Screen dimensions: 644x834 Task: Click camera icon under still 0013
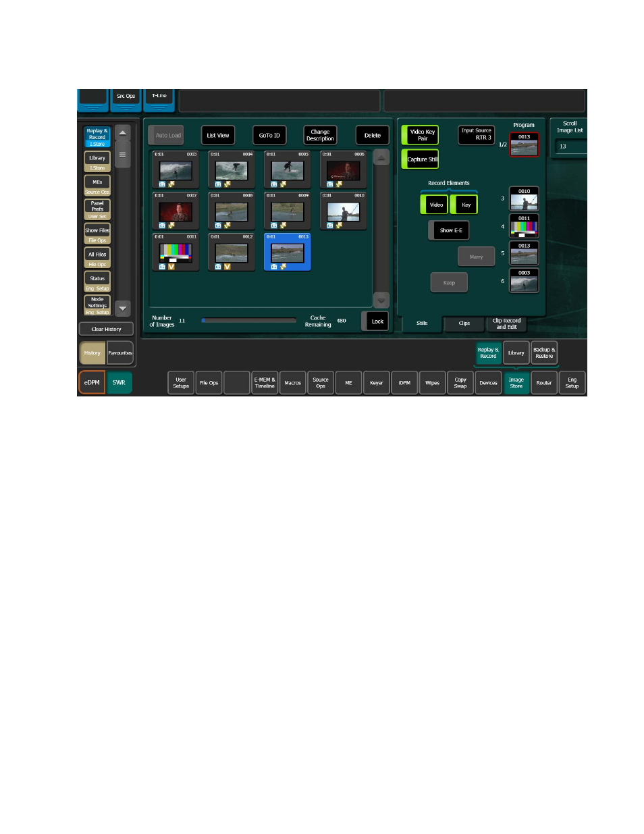pyautogui.click(x=274, y=267)
